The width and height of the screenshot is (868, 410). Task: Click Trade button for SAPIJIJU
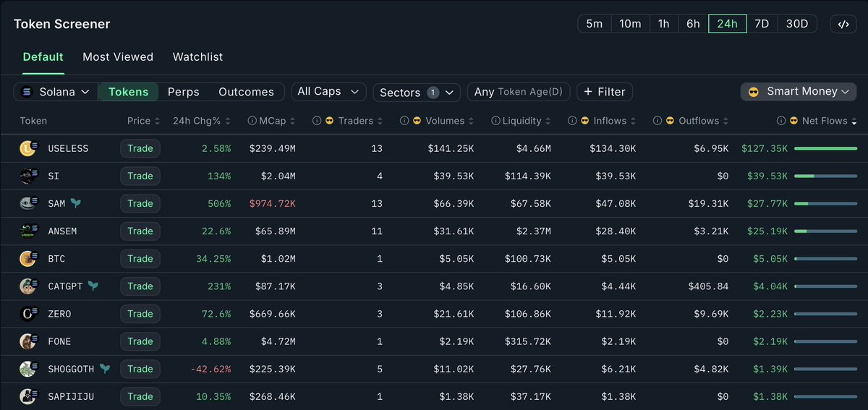point(140,396)
